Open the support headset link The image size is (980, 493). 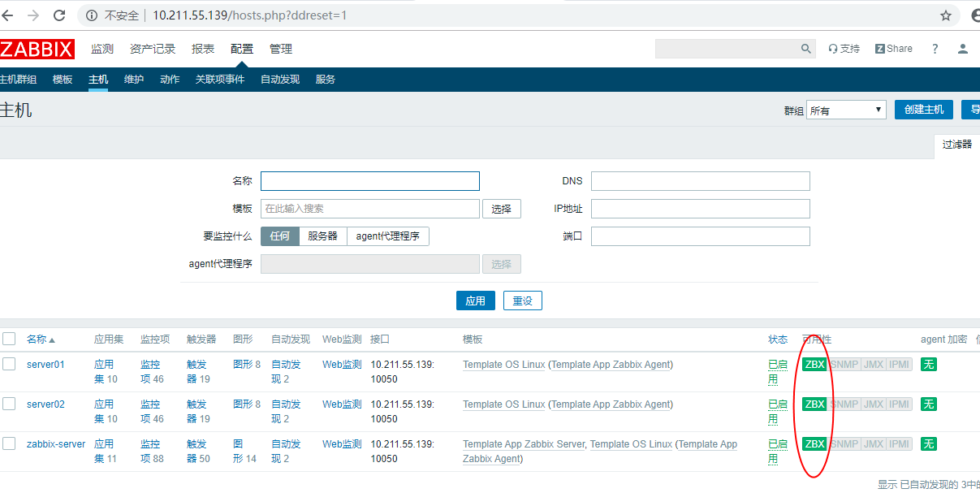(844, 49)
